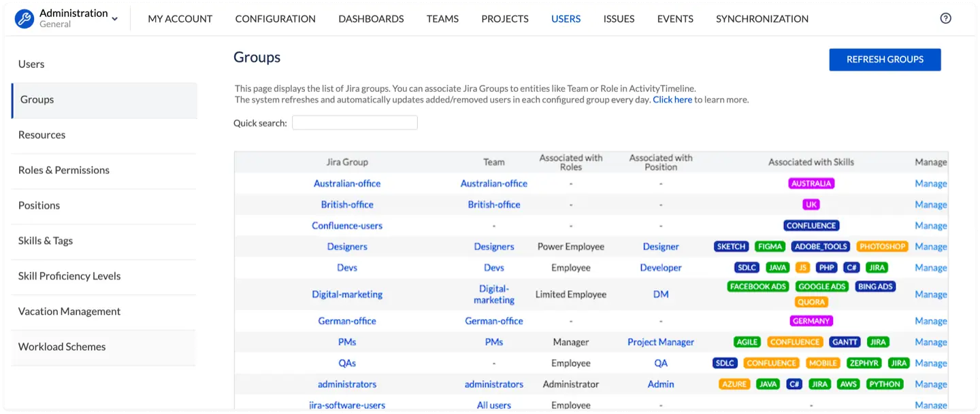Screen dimensions: 980x414
Task: Select the GERMANY skill tag
Action: click(811, 321)
